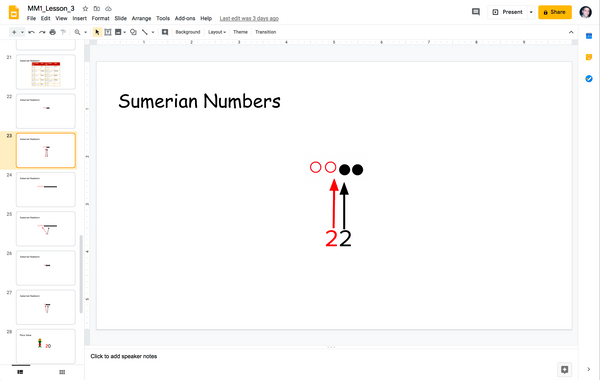Open the Help menu
Screen dimensions: 600x380
point(206,18)
